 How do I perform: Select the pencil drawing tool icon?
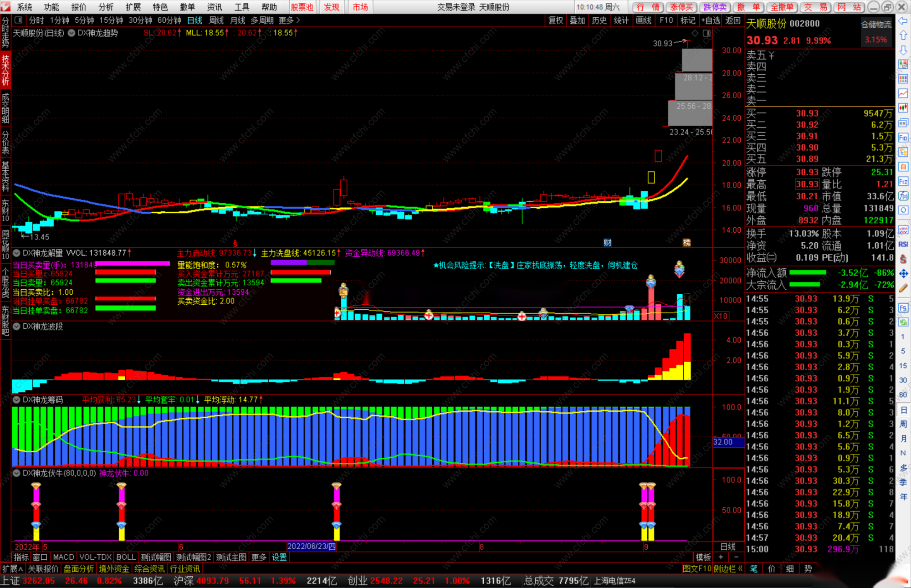pyautogui.click(x=903, y=288)
